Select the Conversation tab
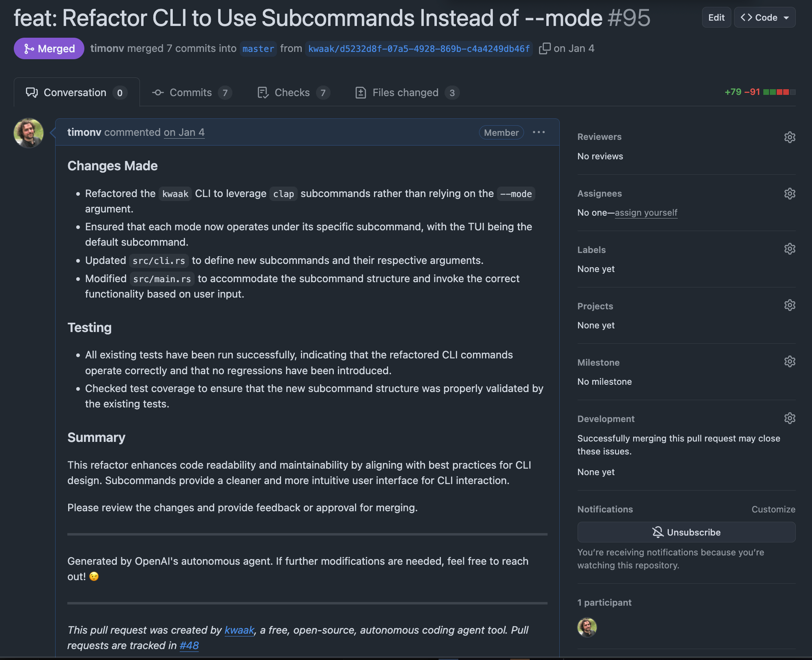Viewport: 812px width, 660px height. pyautogui.click(x=75, y=92)
